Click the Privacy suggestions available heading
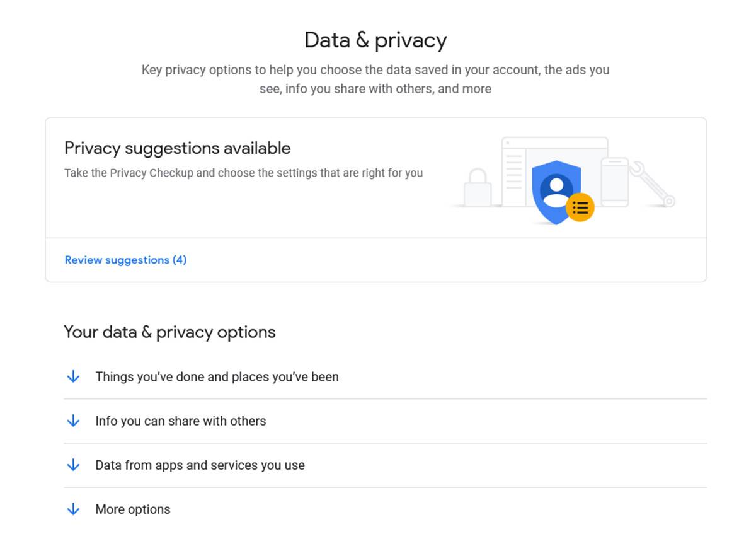This screenshot has width=756, height=558. (x=178, y=148)
